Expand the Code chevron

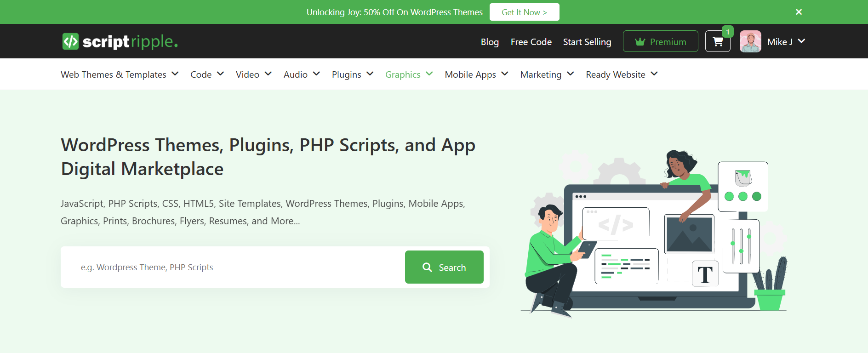(x=221, y=74)
